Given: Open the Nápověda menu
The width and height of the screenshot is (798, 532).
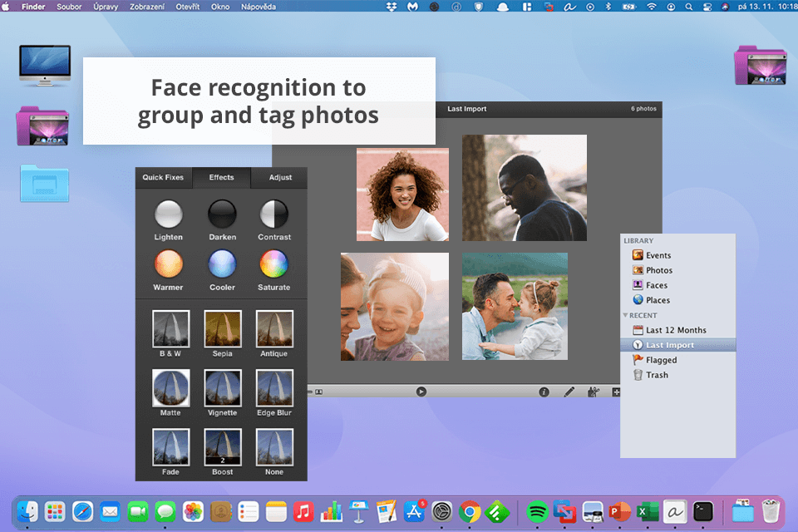Looking at the screenshot, I should click(x=259, y=7).
